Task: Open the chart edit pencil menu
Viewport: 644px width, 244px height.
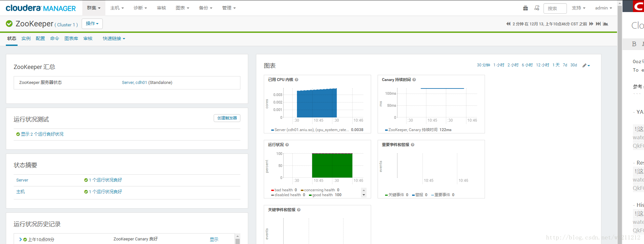Action: [586, 65]
